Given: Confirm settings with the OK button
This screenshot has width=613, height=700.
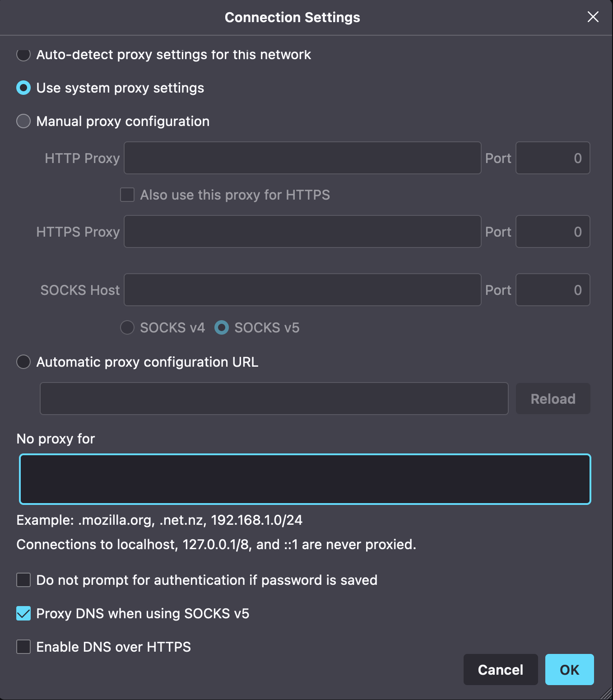Looking at the screenshot, I should click(569, 670).
